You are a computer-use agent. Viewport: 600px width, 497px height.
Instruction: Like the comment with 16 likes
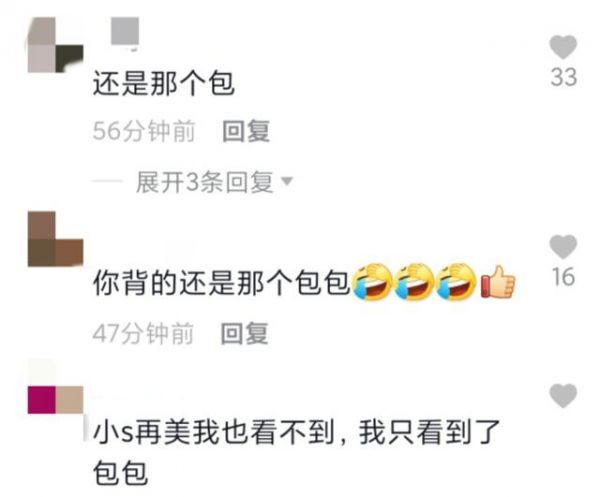point(563,247)
